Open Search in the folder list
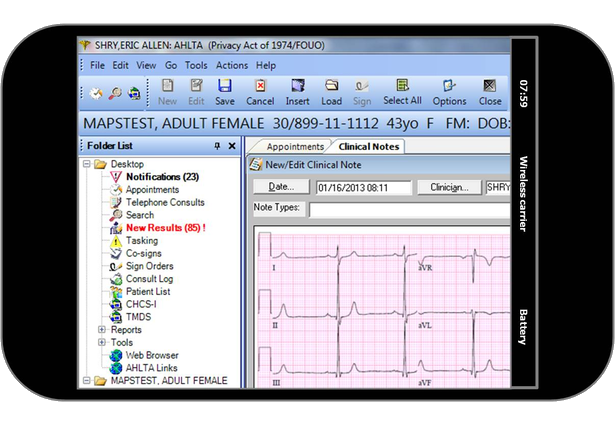615x424 pixels. click(140, 215)
